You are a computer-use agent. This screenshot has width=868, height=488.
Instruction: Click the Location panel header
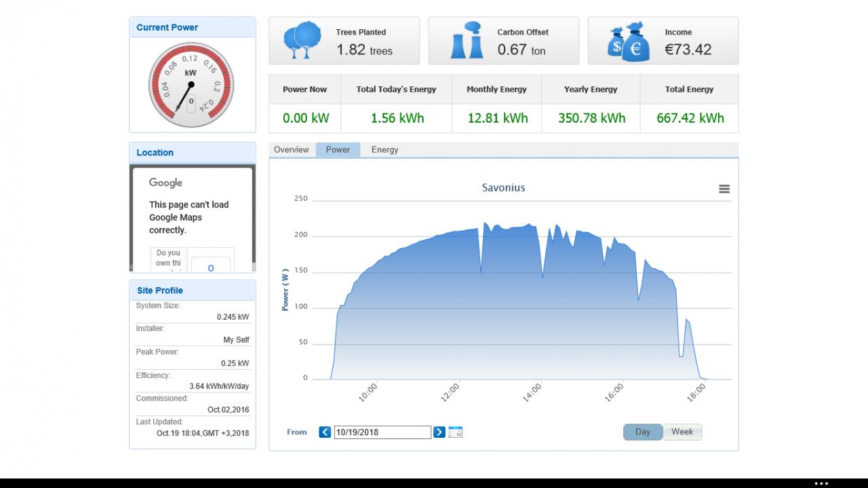point(193,153)
